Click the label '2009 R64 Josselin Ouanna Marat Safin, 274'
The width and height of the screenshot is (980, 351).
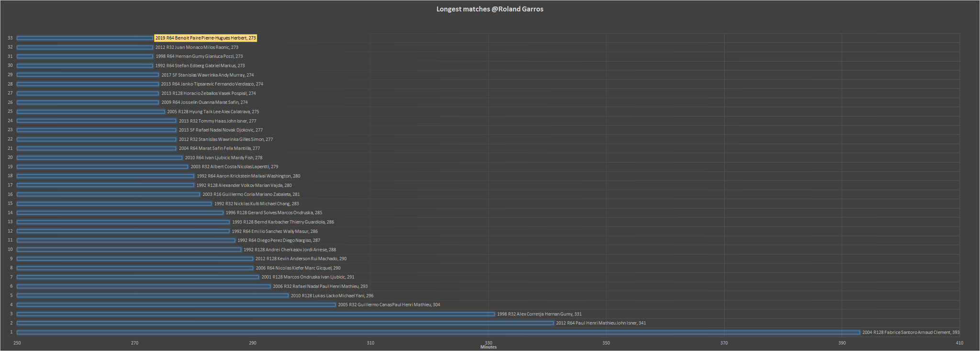tap(204, 102)
